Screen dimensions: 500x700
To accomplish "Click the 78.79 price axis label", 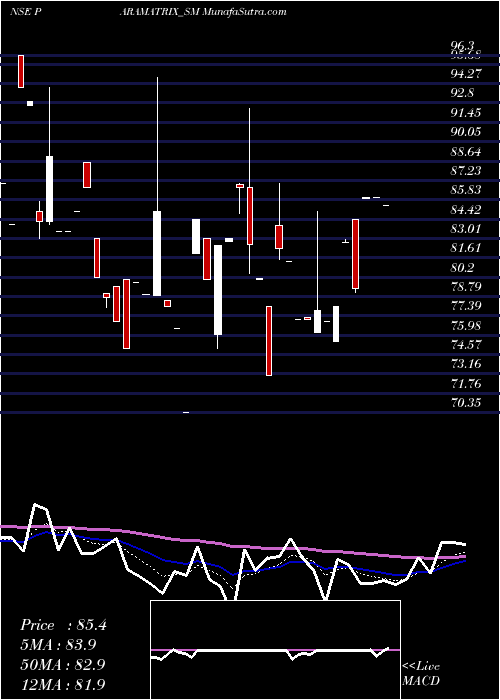I will pos(466,287).
